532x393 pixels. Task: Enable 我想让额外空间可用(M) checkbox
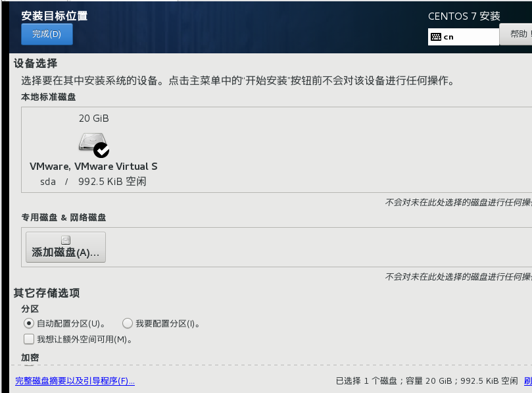pos(29,339)
